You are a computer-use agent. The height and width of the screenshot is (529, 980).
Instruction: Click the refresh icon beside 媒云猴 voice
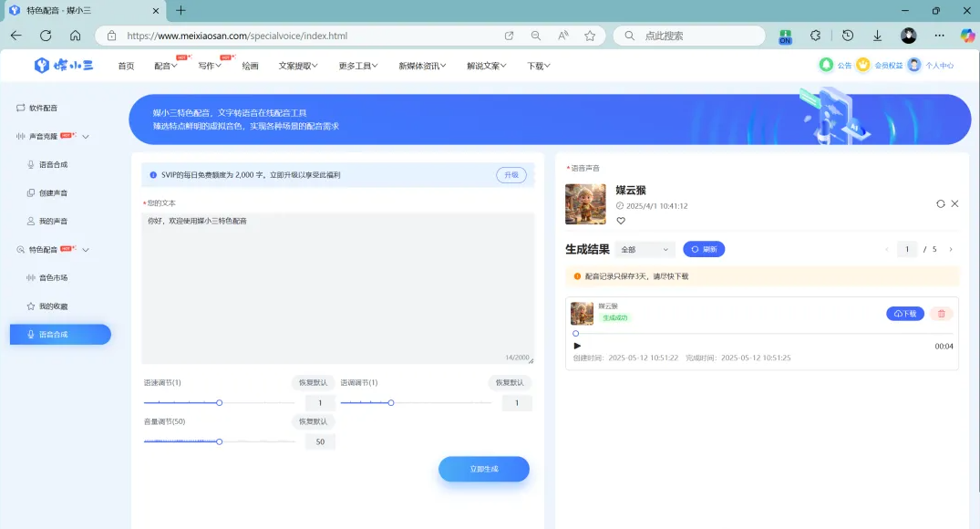pyautogui.click(x=940, y=203)
